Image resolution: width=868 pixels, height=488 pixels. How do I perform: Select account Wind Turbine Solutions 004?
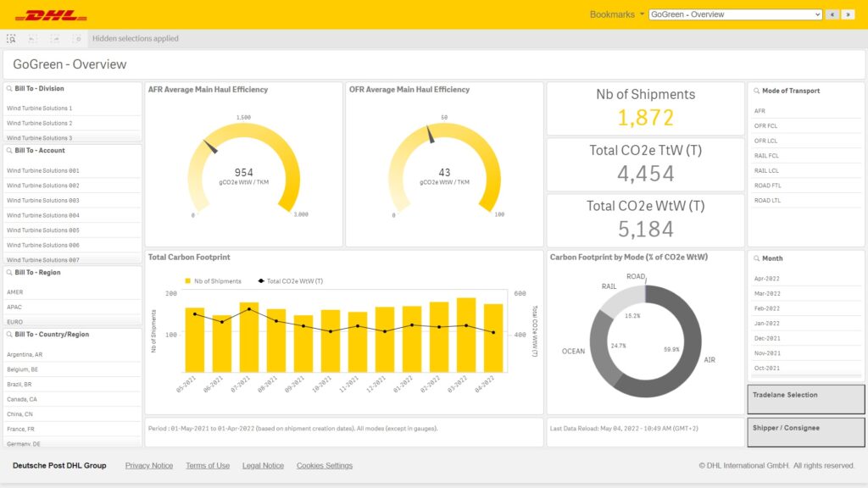(x=73, y=216)
